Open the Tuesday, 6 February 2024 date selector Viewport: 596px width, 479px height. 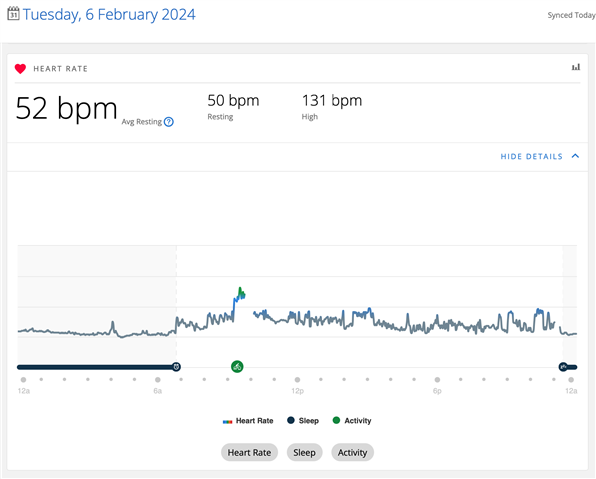(109, 15)
